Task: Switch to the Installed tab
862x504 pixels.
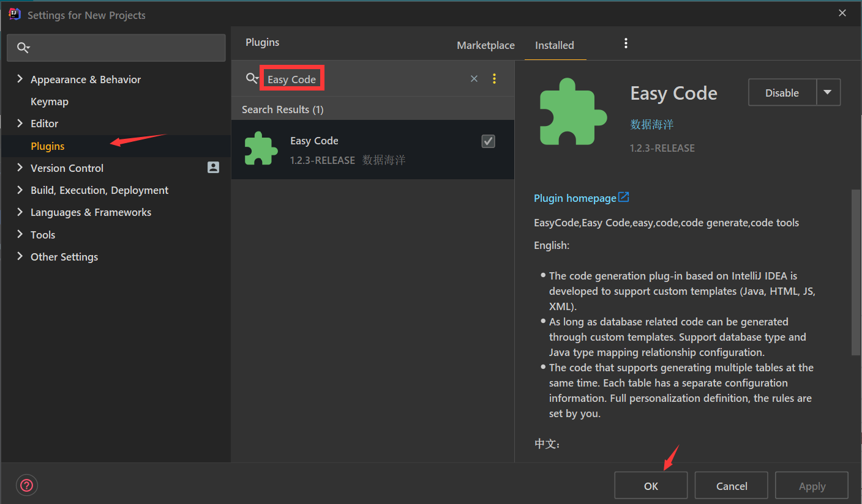Action: tap(555, 45)
